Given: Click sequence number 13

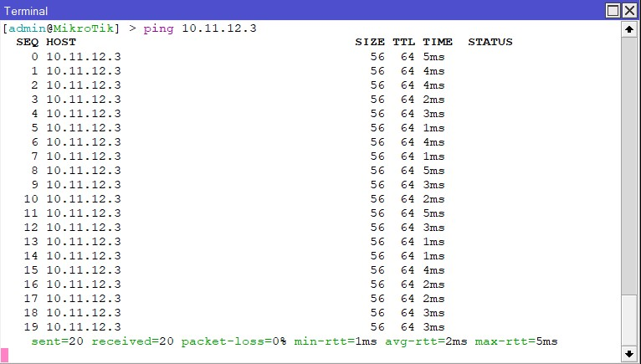Looking at the screenshot, I should 31,242.
